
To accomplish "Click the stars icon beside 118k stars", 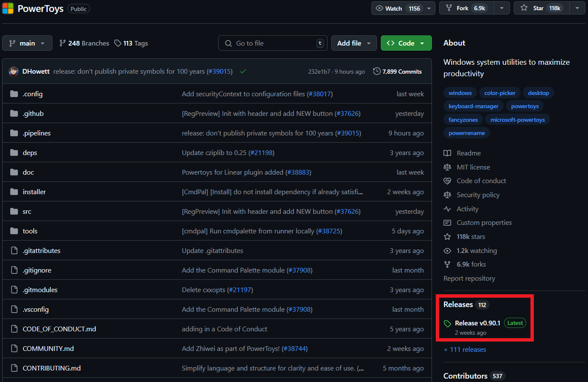I will point(447,236).
